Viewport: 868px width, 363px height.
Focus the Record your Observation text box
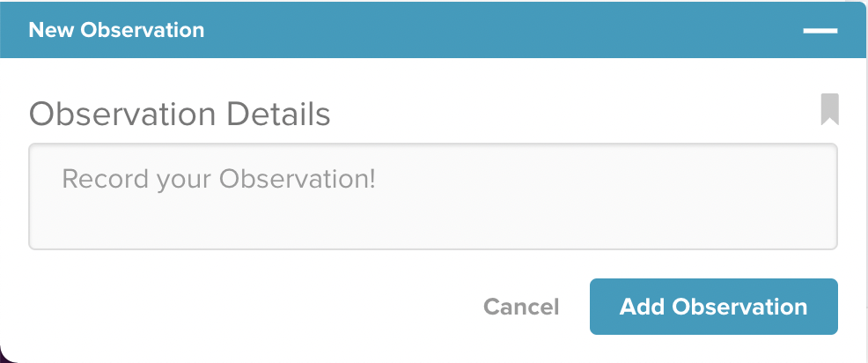tap(433, 196)
